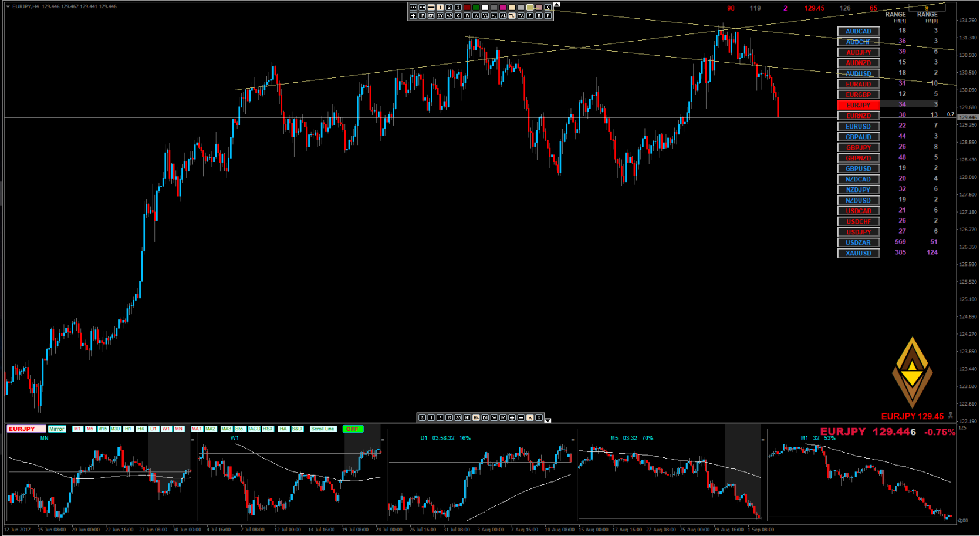Zoom in with the plus button

[512, 418]
